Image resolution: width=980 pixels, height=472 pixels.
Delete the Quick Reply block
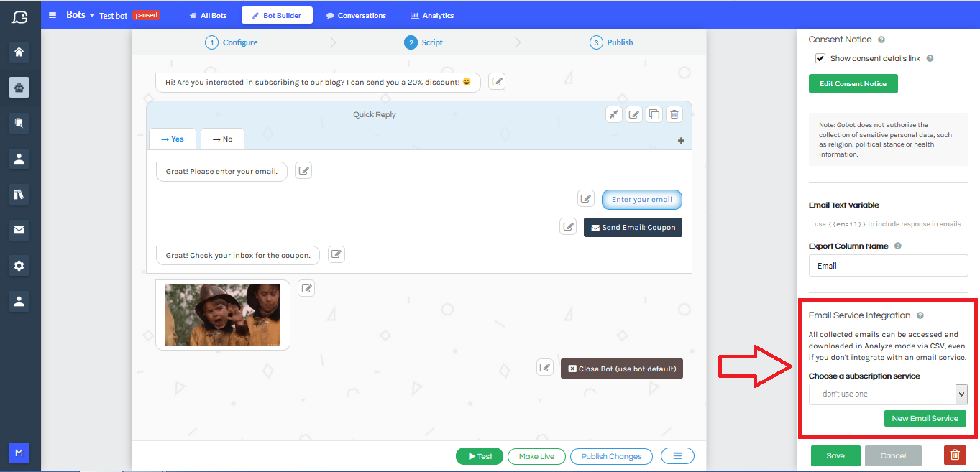pyautogui.click(x=674, y=114)
